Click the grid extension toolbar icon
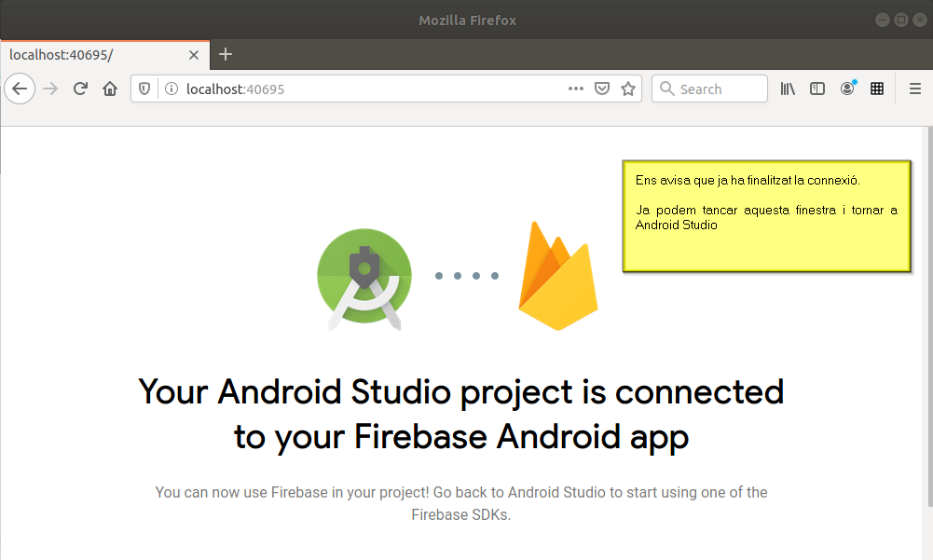Viewport: 933px width, 560px height. pos(877,89)
